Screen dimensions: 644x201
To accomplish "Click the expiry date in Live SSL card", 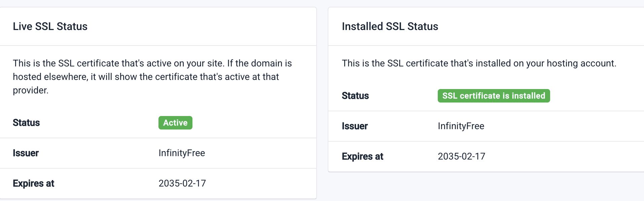I will (x=182, y=183).
